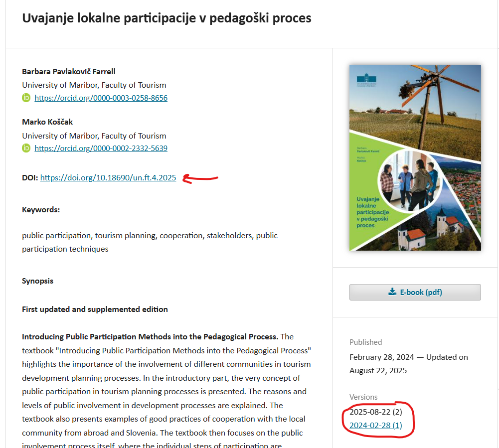Click the 'Published' label in sidebar
499x448 pixels.
[365, 342]
